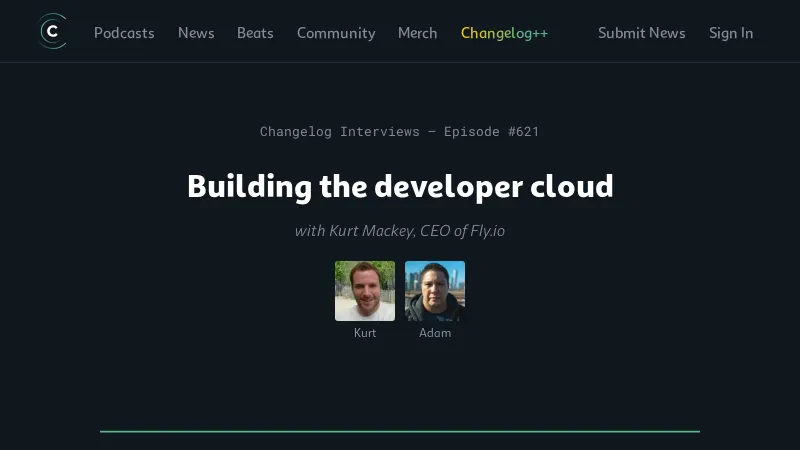Open the Changelog++ membership link
The width and height of the screenshot is (800, 450).
(x=504, y=33)
